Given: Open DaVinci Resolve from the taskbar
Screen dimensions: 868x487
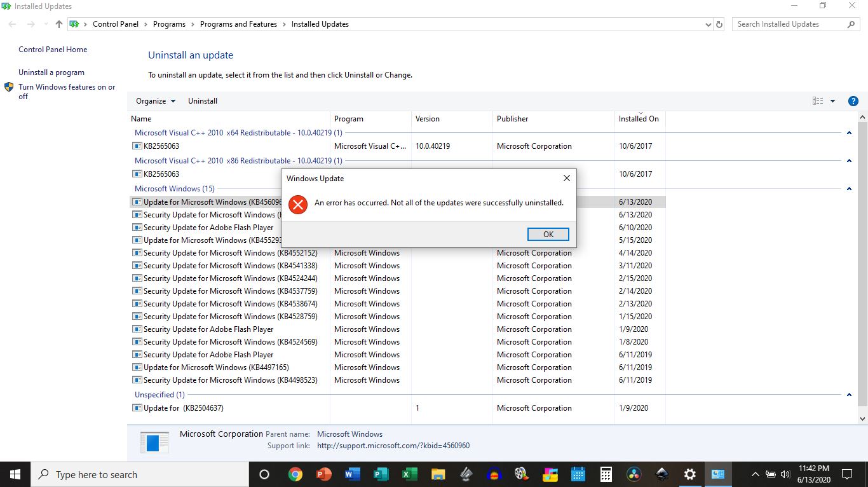Looking at the screenshot, I should 632,474.
